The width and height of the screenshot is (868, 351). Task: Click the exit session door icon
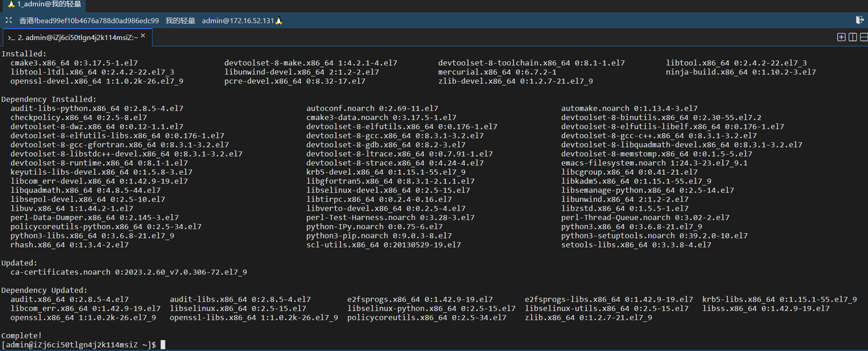pyautogui.click(x=859, y=21)
